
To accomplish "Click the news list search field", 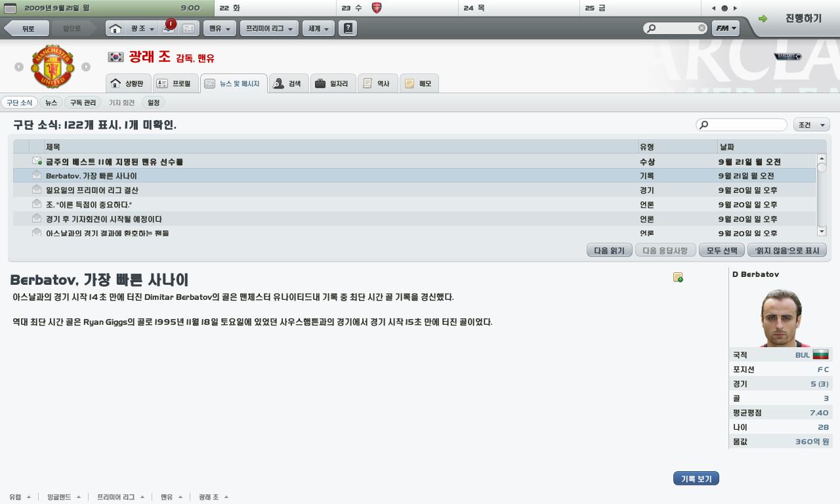I will click(x=745, y=125).
